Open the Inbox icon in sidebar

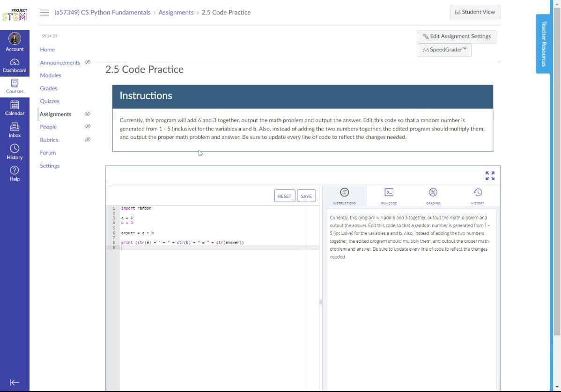point(15,127)
